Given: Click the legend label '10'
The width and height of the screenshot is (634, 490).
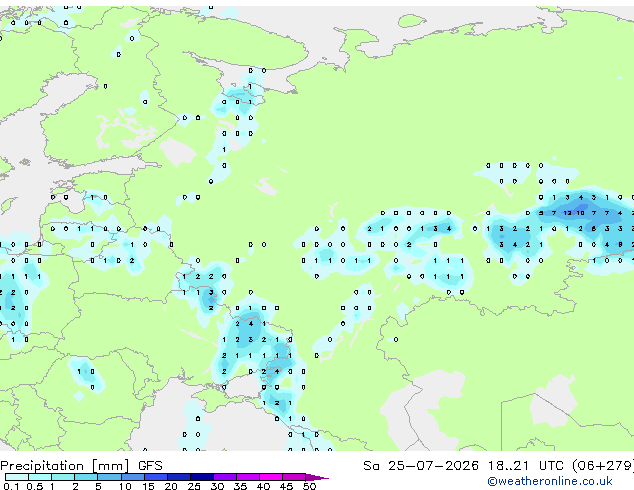Looking at the screenshot, I should pos(125,486).
